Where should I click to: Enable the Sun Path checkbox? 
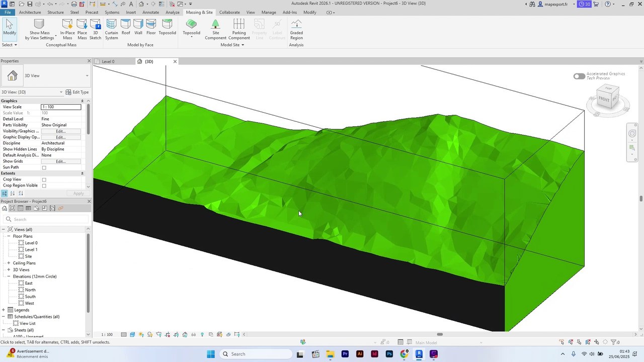(44, 167)
